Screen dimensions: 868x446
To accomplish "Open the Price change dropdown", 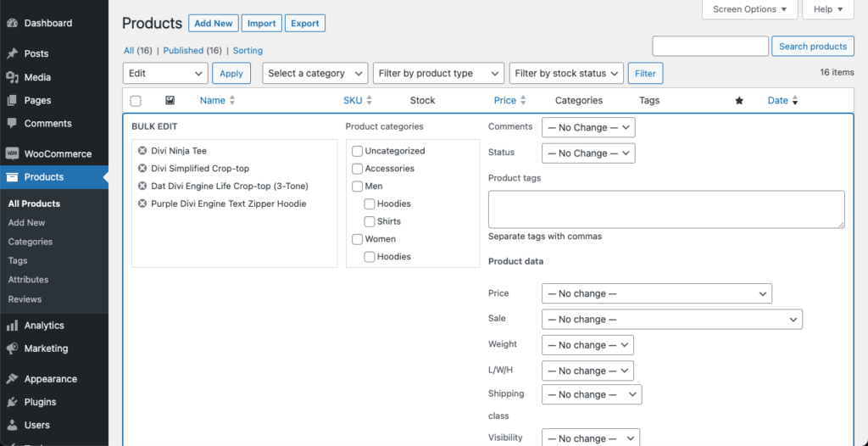I will pyautogui.click(x=657, y=293).
